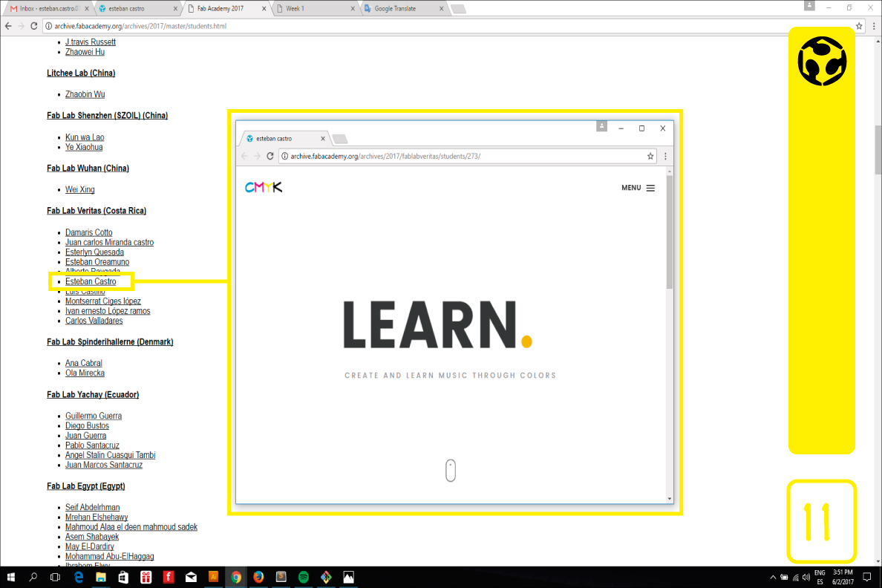Open Seif Abdelrhman's student page

click(92, 508)
